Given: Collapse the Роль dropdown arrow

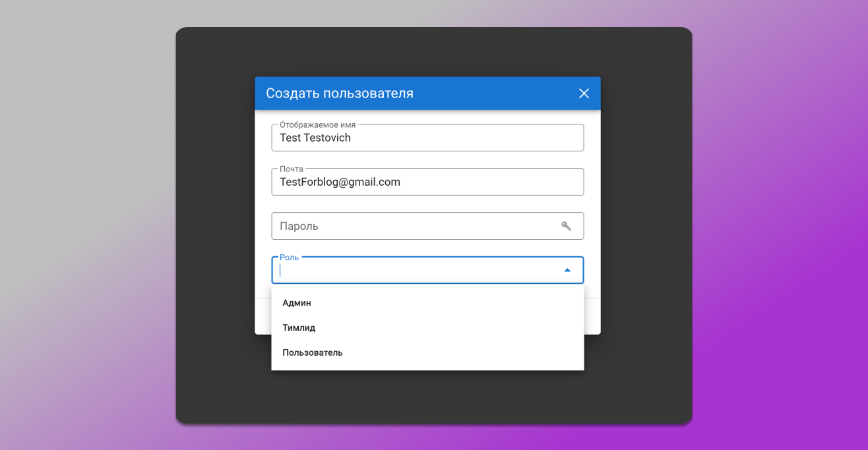Looking at the screenshot, I should coord(567,270).
